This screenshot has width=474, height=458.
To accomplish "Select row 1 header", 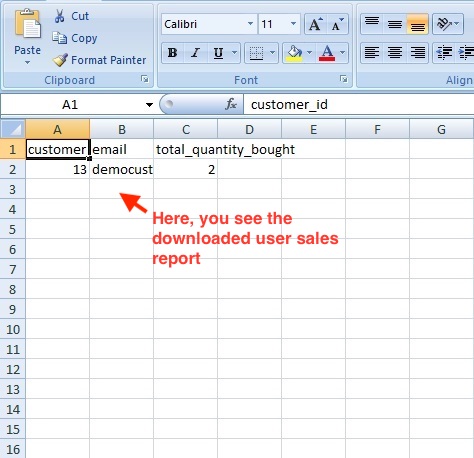I will [x=13, y=149].
